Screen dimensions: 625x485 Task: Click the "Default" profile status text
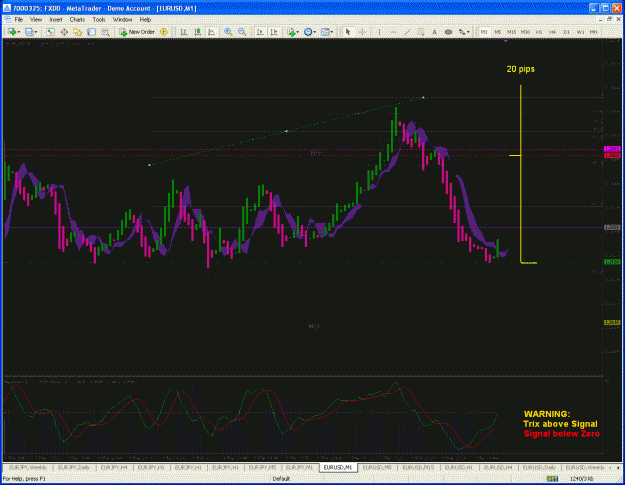(x=281, y=479)
